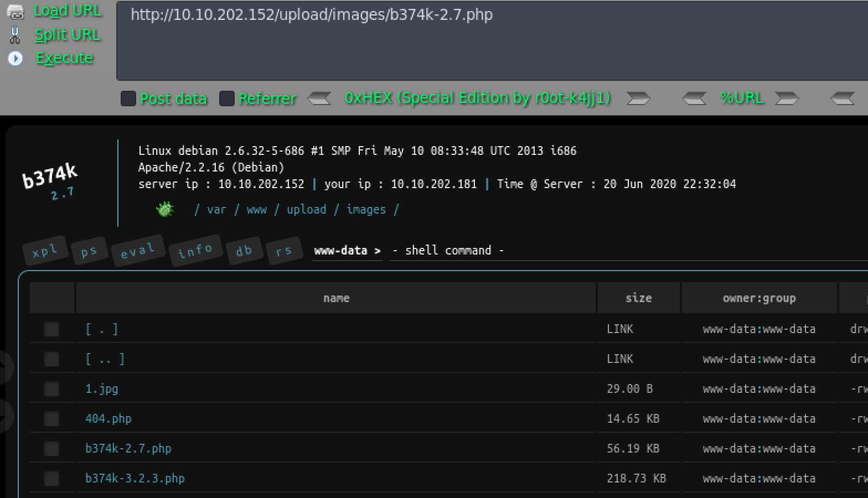Click the 14.65 KB size cell
This screenshot has height=498, width=868.
tap(633, 419)
